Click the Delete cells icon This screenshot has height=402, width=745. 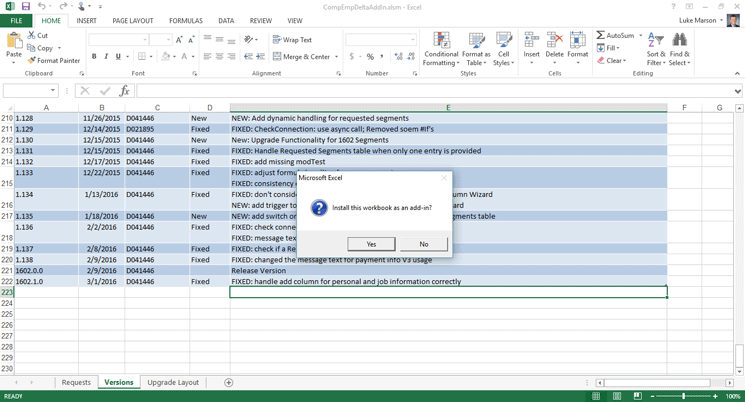click(554, 40)
